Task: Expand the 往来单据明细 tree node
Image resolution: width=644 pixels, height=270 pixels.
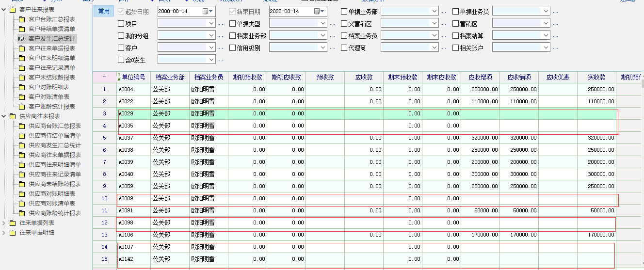Action: click(x=4, y=233)
